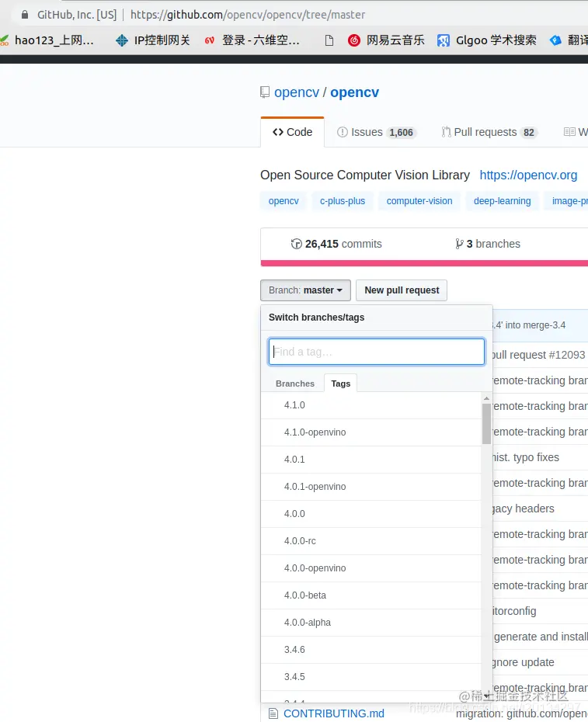The height and width of the screenshot is (722, 588).
Task: Open the 'into merge-3.4' latest commit message
Action: point(529,325)
